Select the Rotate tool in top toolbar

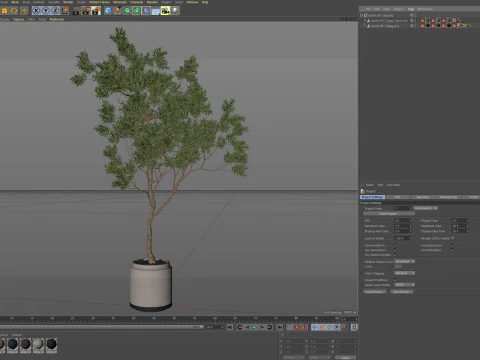click(14, 11)
